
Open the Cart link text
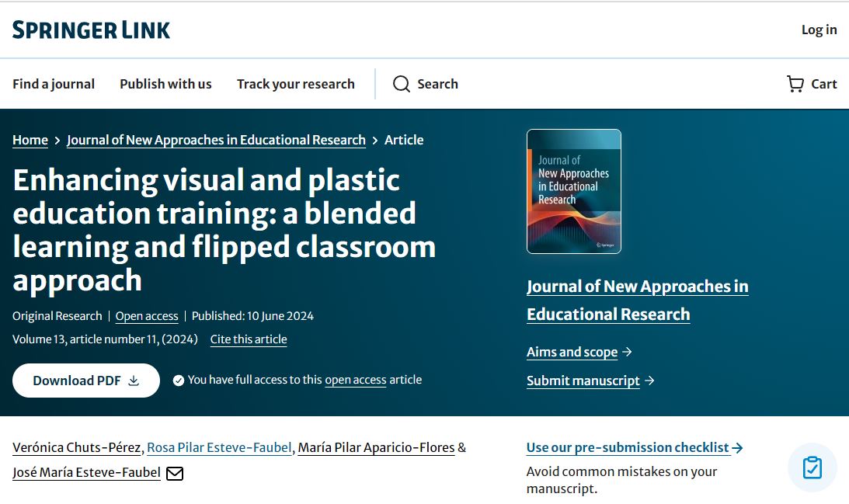[824, 84]
